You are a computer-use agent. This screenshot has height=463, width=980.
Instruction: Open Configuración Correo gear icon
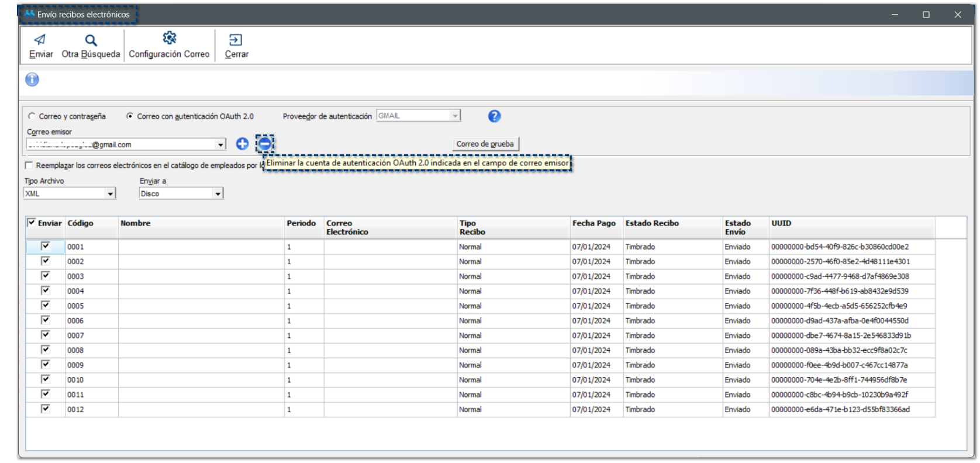[169, 38]
